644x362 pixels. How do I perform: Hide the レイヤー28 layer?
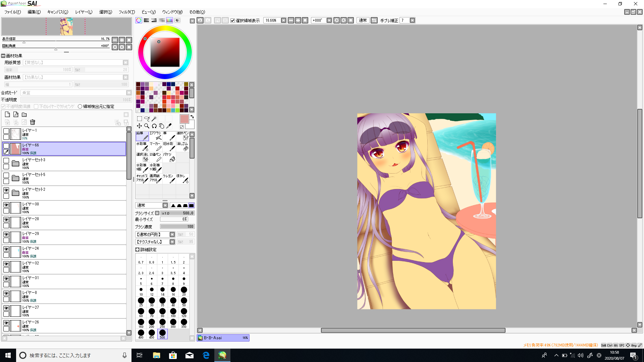click(x=6, y=220)
